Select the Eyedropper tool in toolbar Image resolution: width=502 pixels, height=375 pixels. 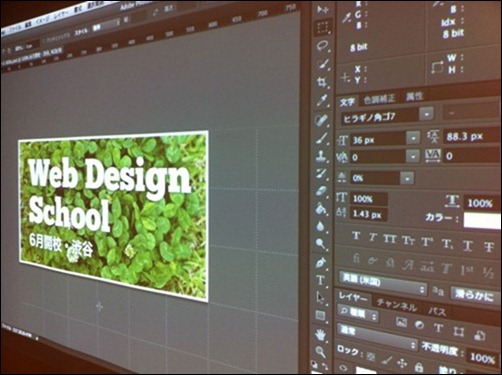click(x=322, y=100)
